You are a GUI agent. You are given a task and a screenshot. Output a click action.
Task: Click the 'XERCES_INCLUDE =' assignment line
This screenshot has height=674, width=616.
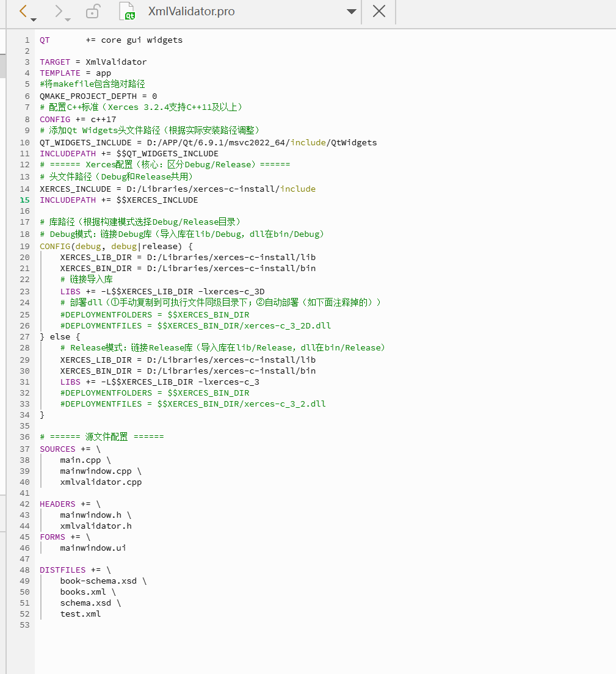178,189
